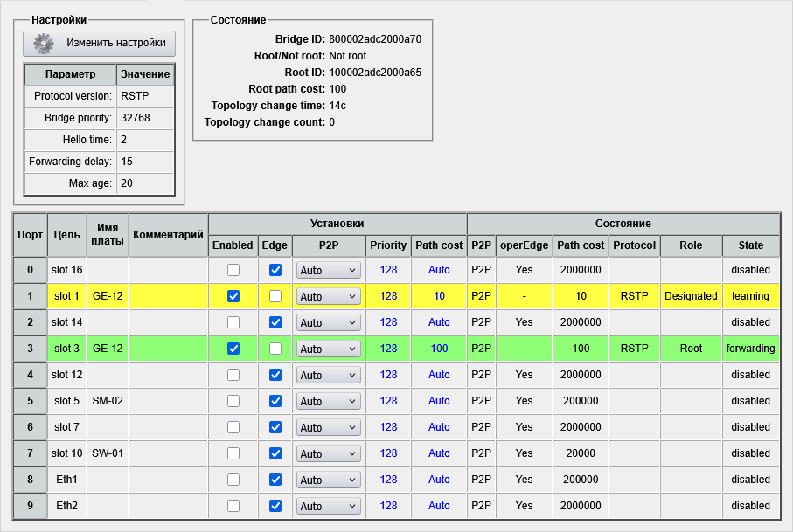Viewport: 793px width, 532px height.
Task: Click Priority 128 link for port 9
Action: tap(388, 506)
